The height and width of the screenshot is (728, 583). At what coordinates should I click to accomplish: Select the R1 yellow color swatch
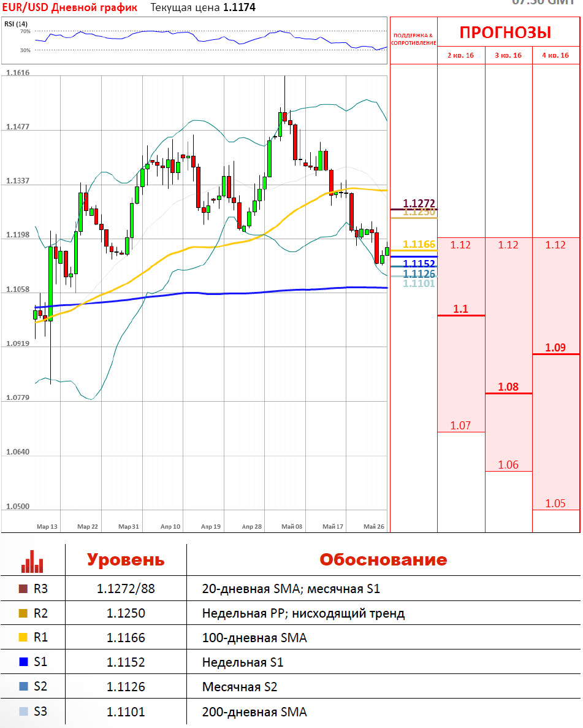pyautogui.click(x=23, y=637)
